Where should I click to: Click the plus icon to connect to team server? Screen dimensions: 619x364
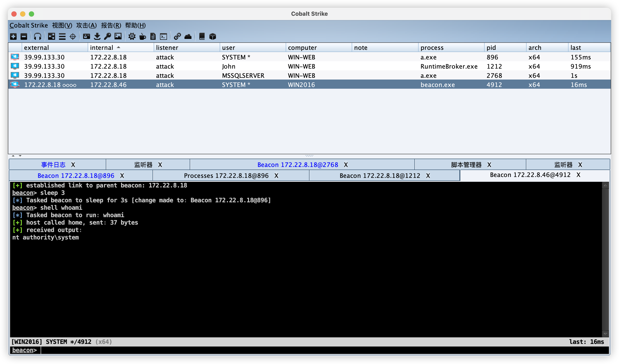click(x=14, y=36)
